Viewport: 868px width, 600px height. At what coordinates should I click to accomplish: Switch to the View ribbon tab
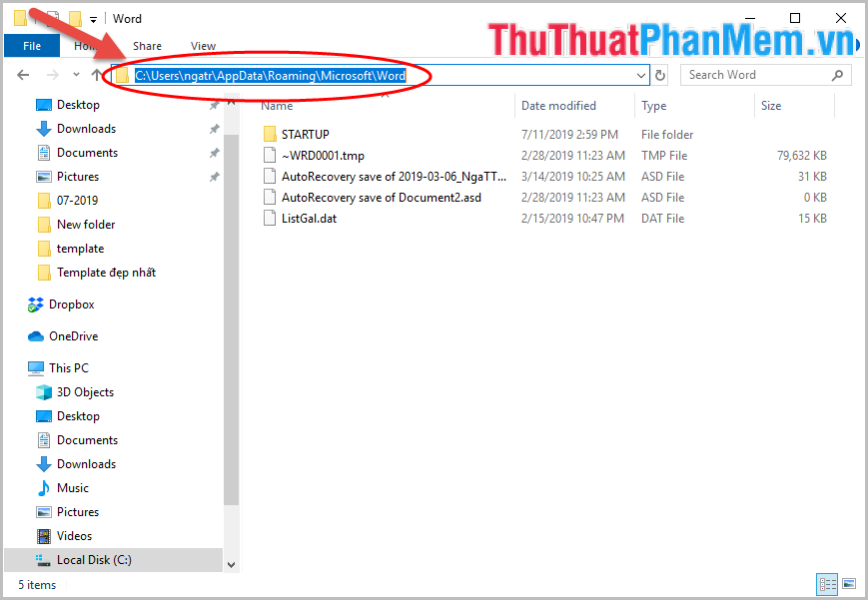point(203,45)
